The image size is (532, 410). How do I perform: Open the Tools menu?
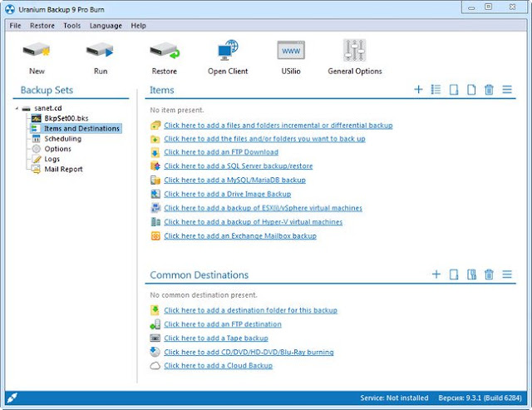(x=72, y=26)
